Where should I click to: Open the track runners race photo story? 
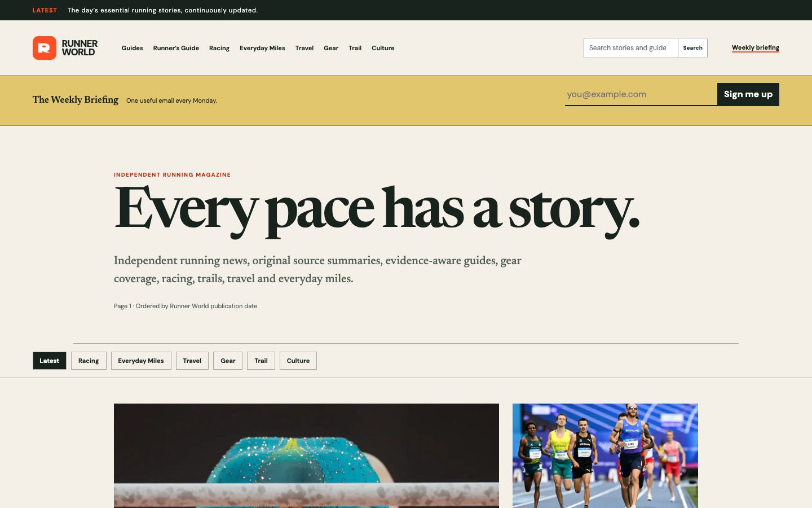point(605,456)
